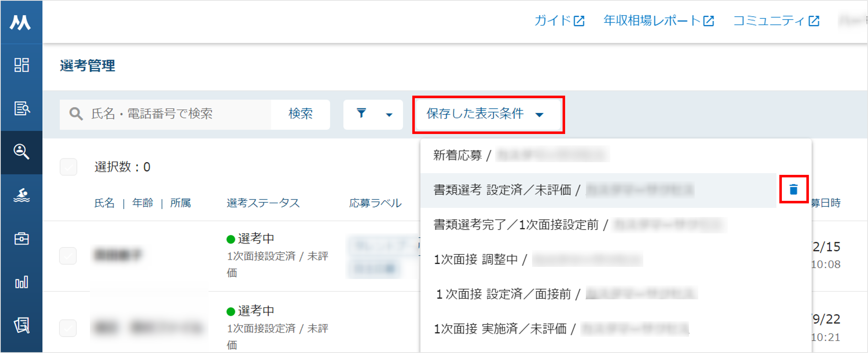This screenshot has height=353, width=868.
Task: Click the app logo at top left
Action: tap(20, 22)
